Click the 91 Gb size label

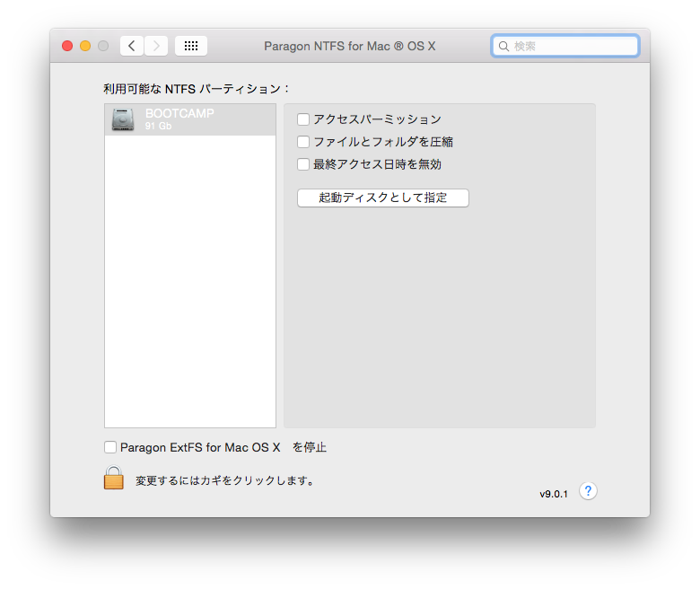click(158, 126)
